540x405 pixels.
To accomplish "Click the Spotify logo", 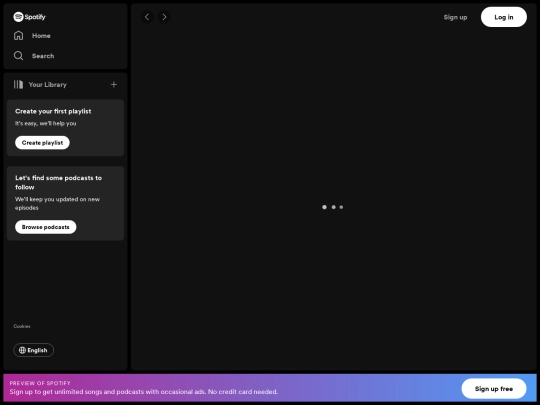I will click(x=29, y=17).
